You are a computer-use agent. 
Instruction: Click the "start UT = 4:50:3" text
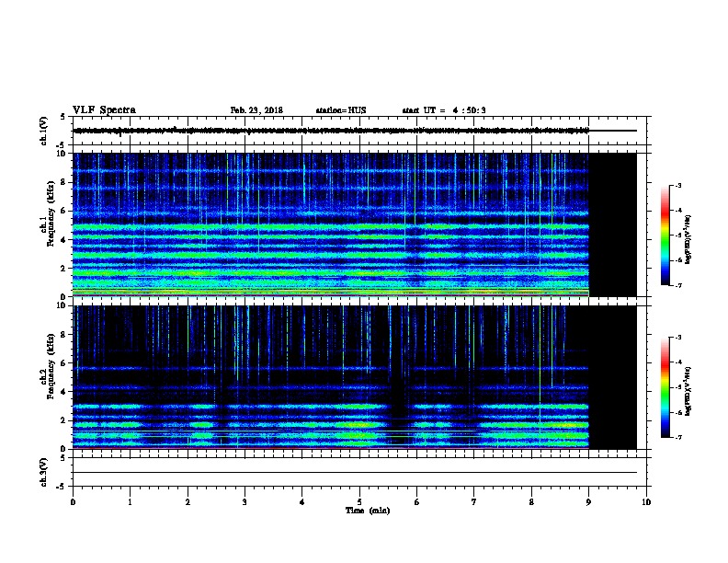444,110
